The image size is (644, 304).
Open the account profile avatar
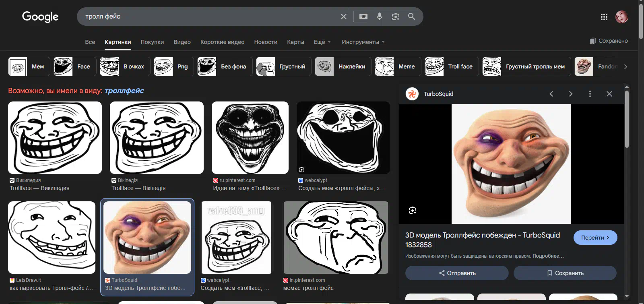(x=622, y=17)
